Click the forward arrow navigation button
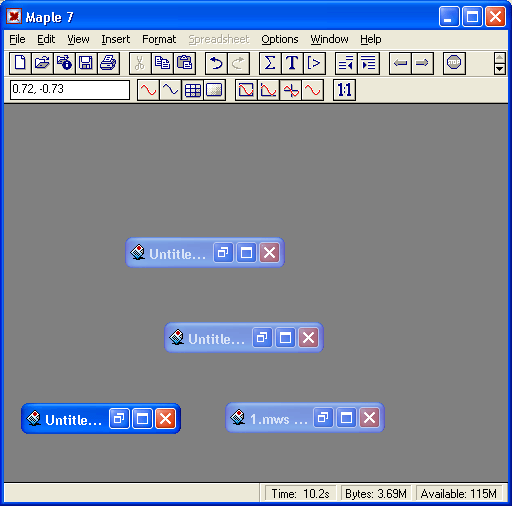512x506 pixels. click(x=422, y=63)
